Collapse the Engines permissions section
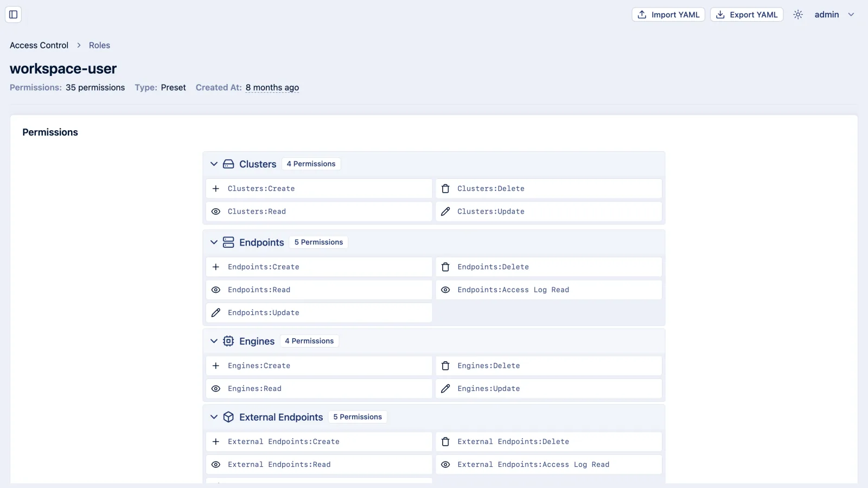868x488 pixels. (214, 341)
